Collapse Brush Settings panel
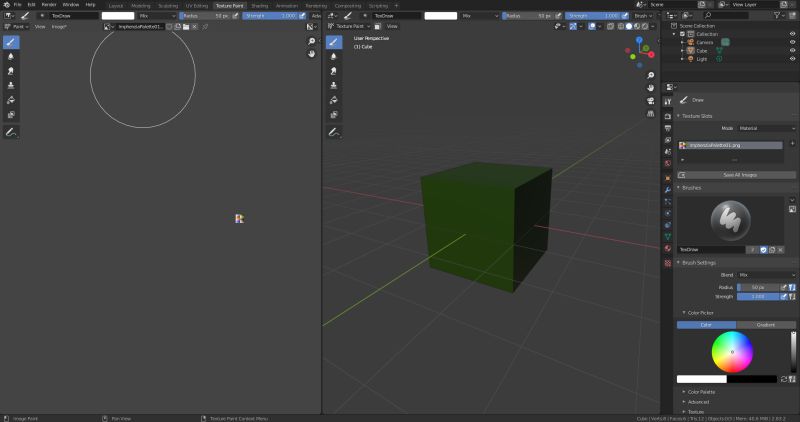800x422 pixels. click(x=698, y=263)
